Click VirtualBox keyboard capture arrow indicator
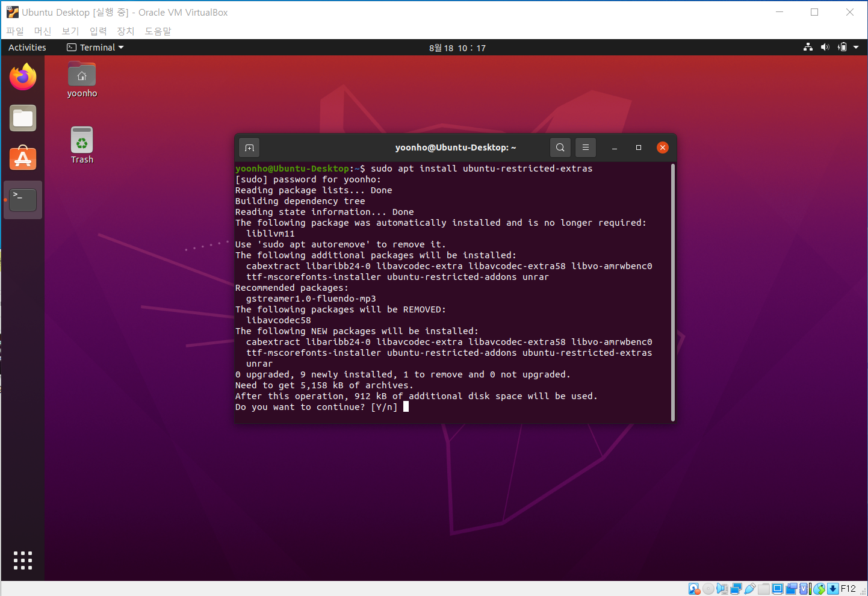 pyautogui.click(x=833, y=589)
